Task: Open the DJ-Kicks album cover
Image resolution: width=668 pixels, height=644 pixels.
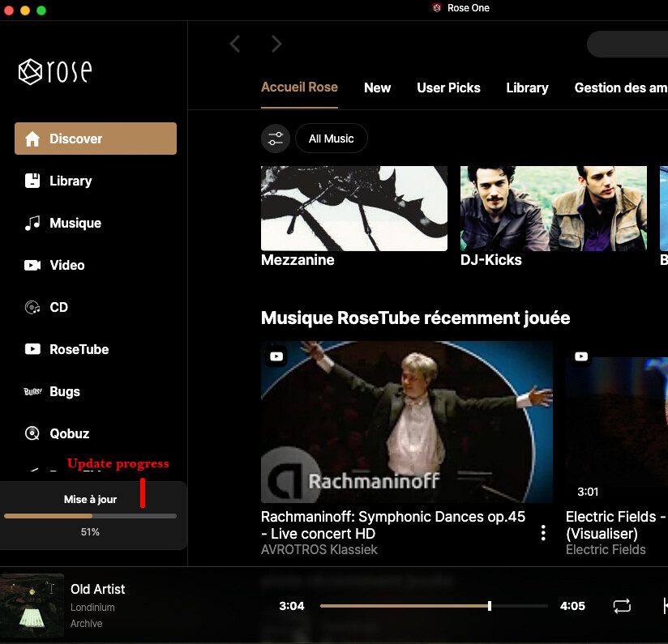Action: point(554,208)
